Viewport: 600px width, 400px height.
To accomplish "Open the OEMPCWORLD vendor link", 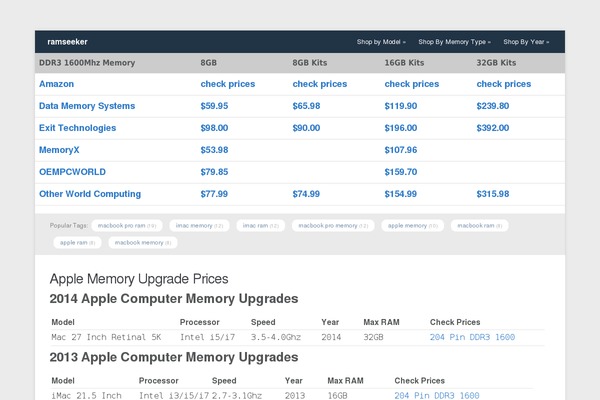I will 72,172.
